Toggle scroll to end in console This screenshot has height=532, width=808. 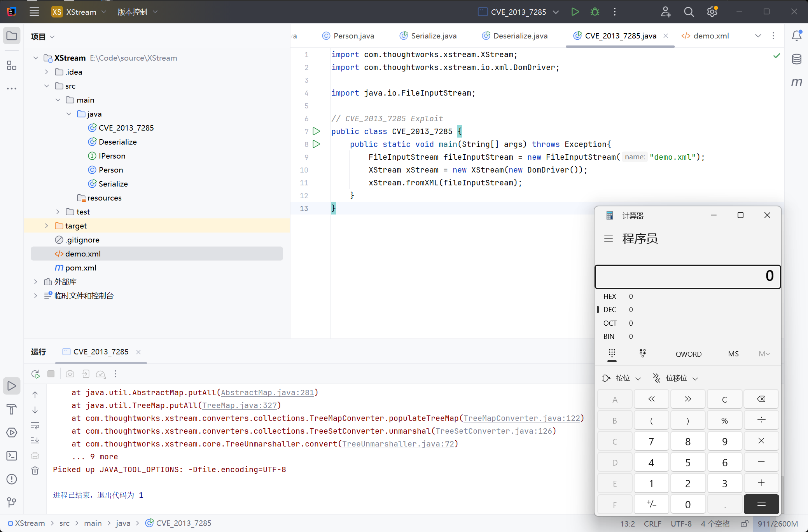pos(35,440)
